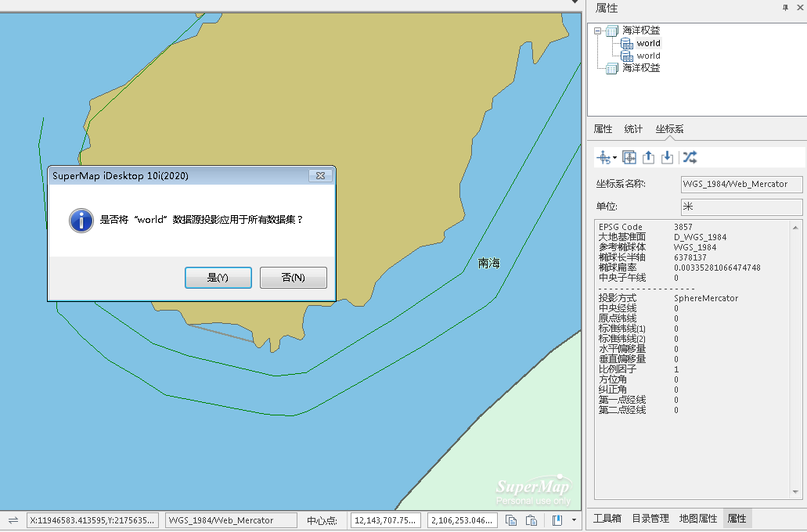Select the 坐标系 tab
Viewport: 807px width, 532px height.
pos(669,129)
